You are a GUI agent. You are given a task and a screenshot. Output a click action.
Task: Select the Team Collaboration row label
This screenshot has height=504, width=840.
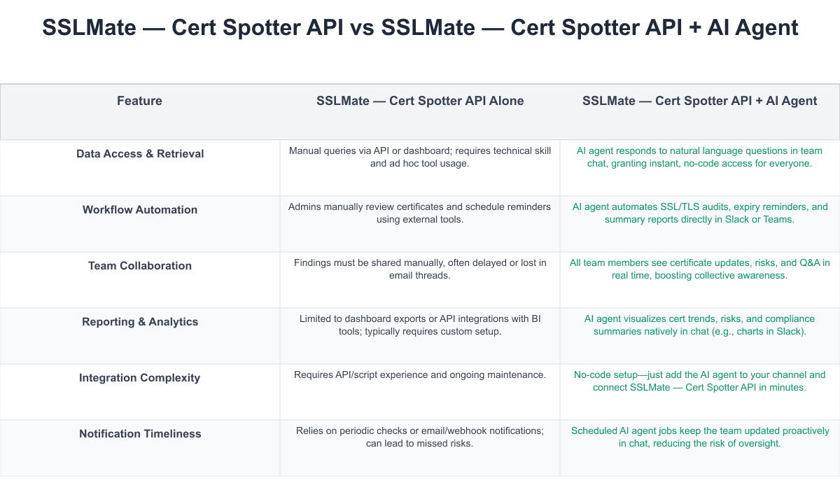click(140, 265)
